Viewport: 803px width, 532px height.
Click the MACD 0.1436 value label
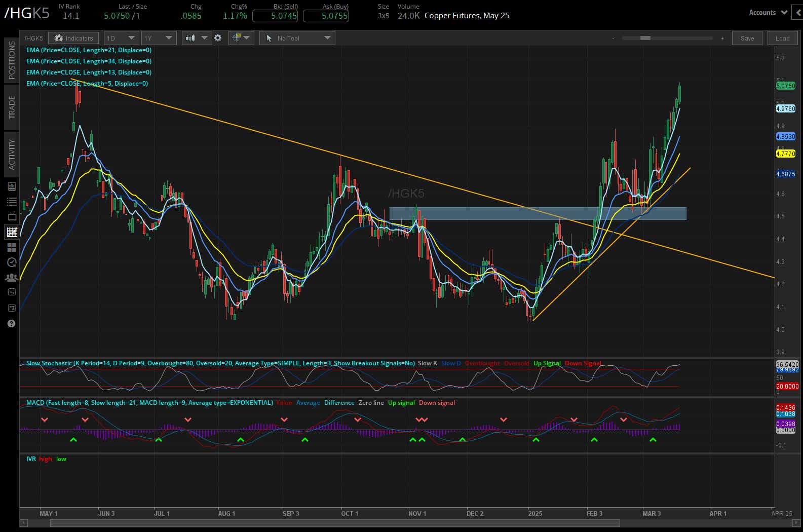coord(786,407)
